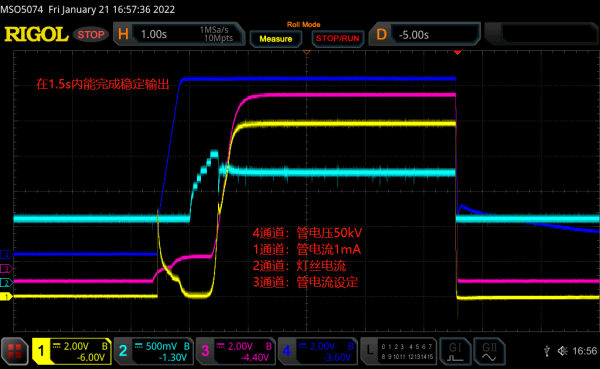Viewport: 600px width, 369px height.
Task: Click the RIGOL logo
Action: tap(36, 34)
